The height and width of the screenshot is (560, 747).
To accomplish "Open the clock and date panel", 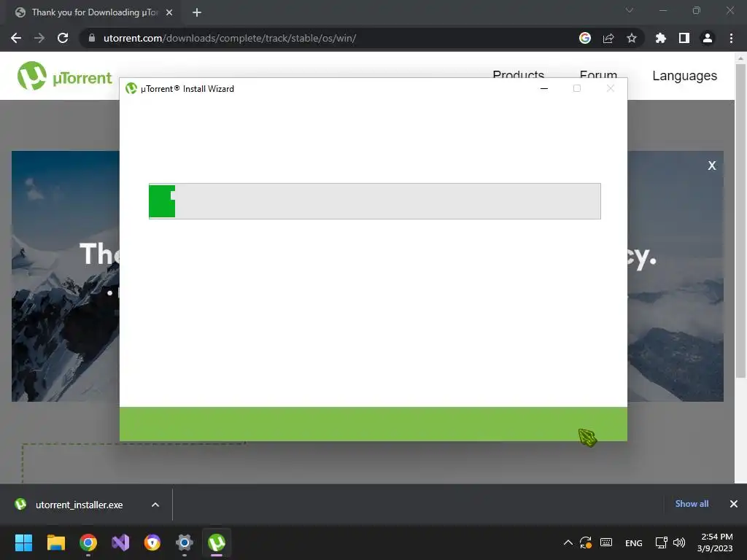I will click(715, 542).
